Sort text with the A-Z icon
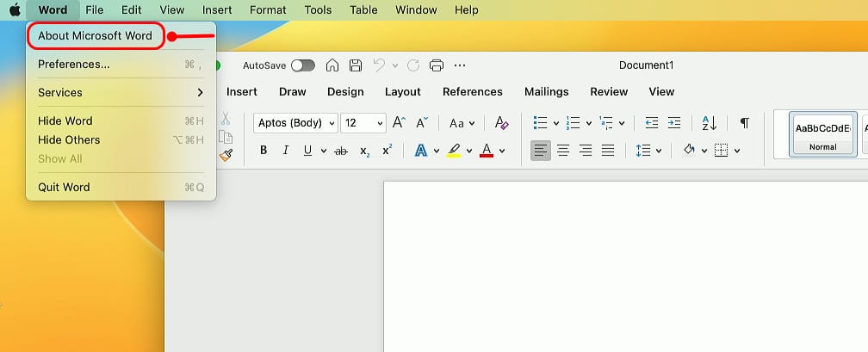This screenshot has width=868, height=352. coord(710,123)
